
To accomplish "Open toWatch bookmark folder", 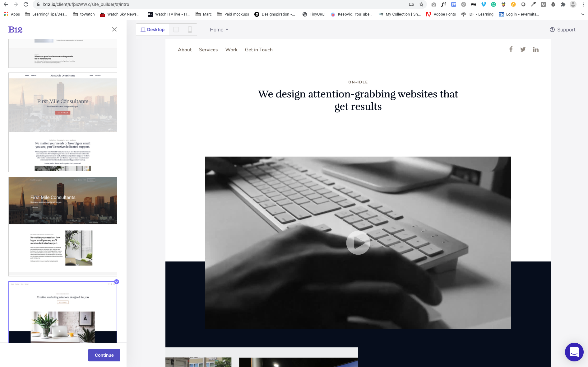I will click(x=84, y=14).
